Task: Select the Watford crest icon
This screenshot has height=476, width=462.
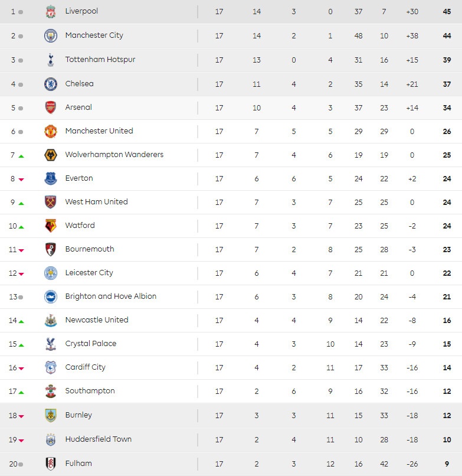Action: (51, 226)
